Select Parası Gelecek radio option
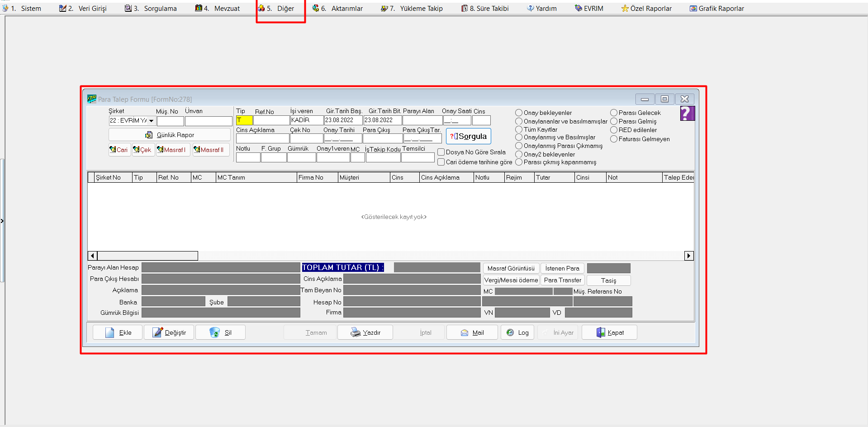Screen dimensions: 868x427 point(614,113)
